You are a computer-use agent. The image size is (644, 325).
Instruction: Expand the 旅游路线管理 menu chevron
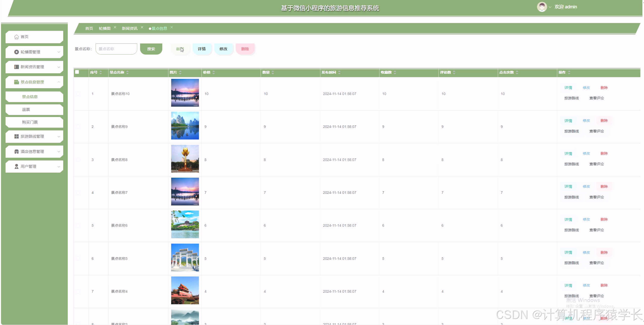click(x=59, y=137)
